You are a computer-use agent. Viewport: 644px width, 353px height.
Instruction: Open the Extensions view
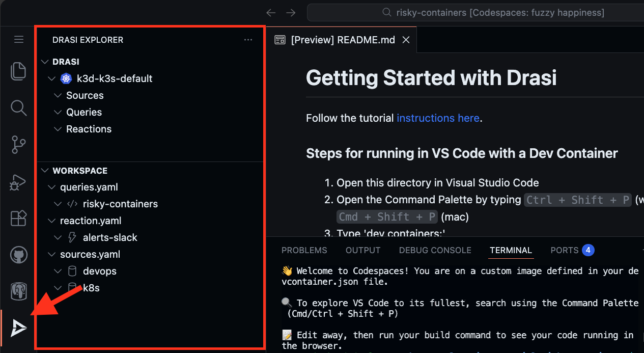click(18, 218)
